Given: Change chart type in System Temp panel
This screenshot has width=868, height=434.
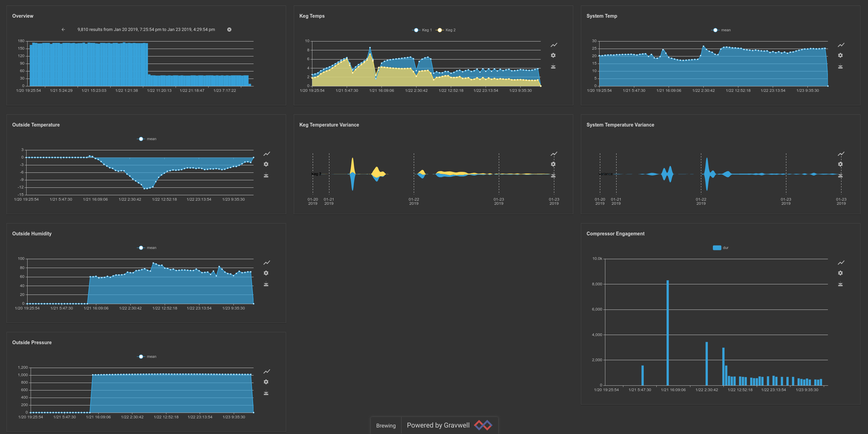Looking at the screenshot, I should [x=841, y=45].
